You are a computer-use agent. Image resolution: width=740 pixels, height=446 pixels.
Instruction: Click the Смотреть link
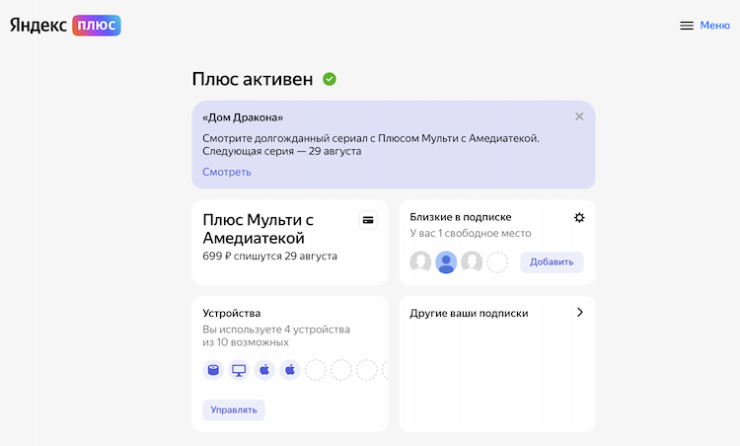click(x=227, y=172)
